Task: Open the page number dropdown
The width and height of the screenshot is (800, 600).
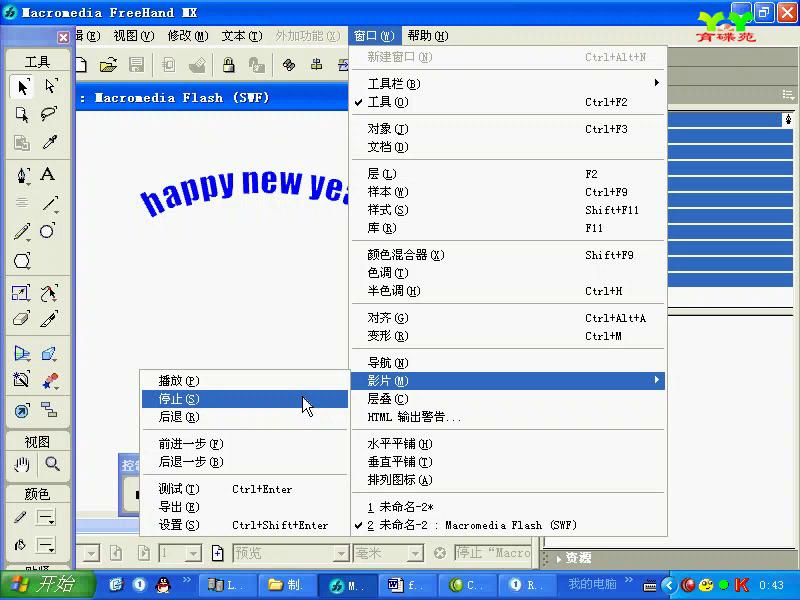Action: pyautogui.click(x=193, y=553)
